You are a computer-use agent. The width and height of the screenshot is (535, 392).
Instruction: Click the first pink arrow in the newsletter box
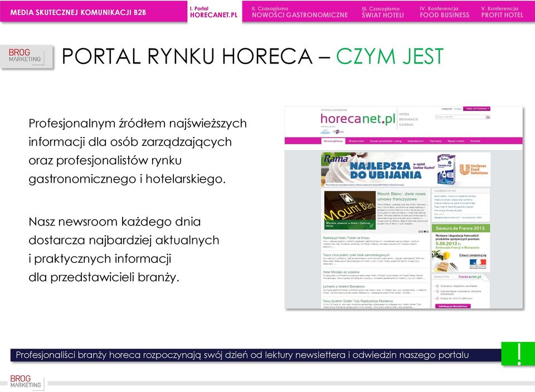coord(437,286)
